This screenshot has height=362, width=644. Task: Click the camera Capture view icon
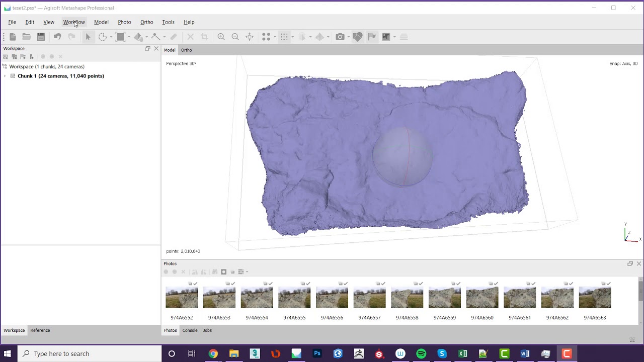point(340,37)
